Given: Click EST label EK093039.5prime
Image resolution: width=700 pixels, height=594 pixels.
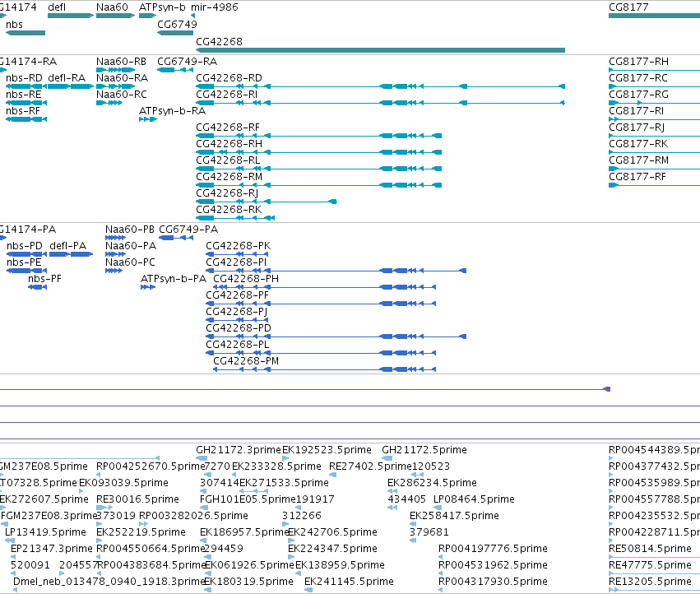Looking at the screenshot, I should 123,483.
